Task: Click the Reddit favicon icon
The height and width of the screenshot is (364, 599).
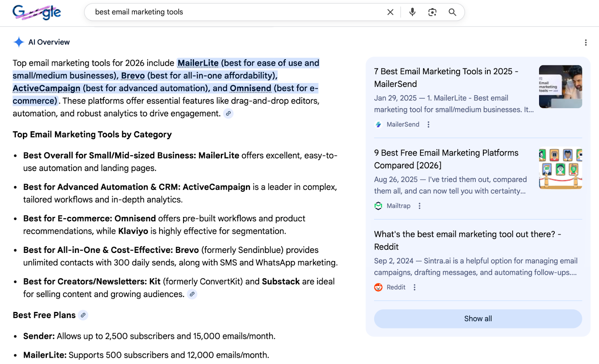Action: tap(378, 287)
